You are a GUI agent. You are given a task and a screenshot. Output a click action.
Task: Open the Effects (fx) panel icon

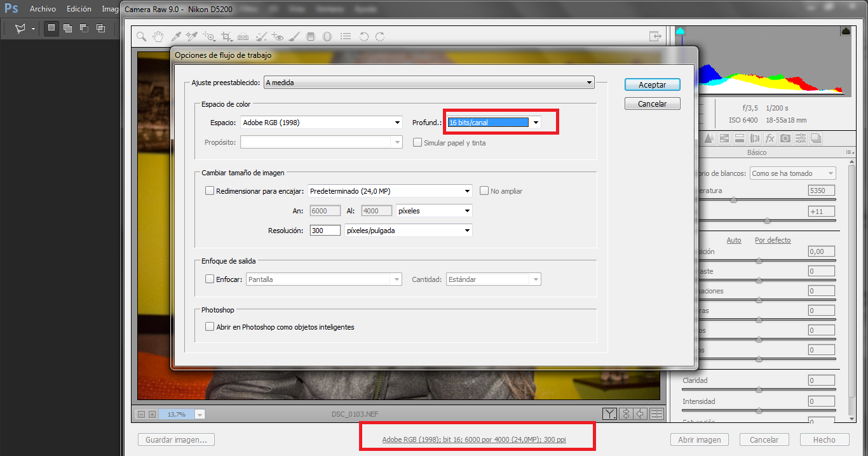[x=770, y=138]
